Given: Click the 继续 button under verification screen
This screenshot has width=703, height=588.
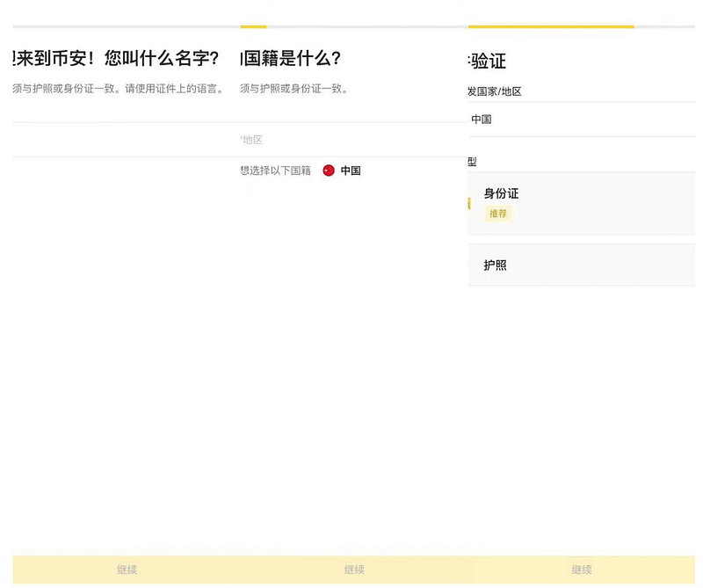Looking at the screenshot, I should tap(582, 570).
